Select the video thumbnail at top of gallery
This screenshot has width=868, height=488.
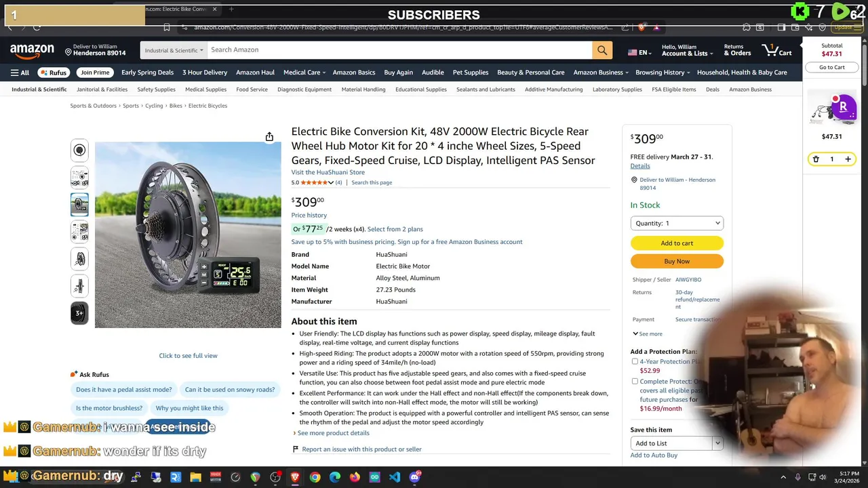click(x=79, y=150)
